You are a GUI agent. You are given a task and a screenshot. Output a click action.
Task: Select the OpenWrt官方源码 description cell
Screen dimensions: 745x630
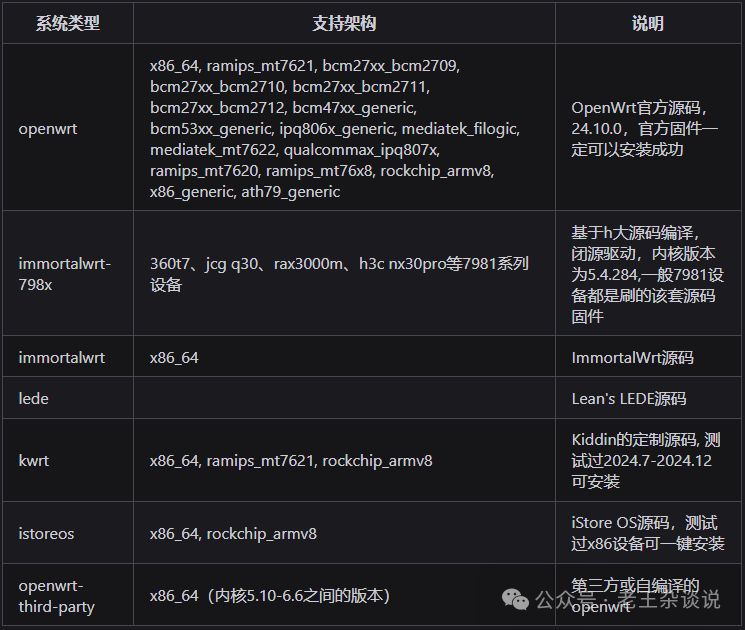point(645,128)
